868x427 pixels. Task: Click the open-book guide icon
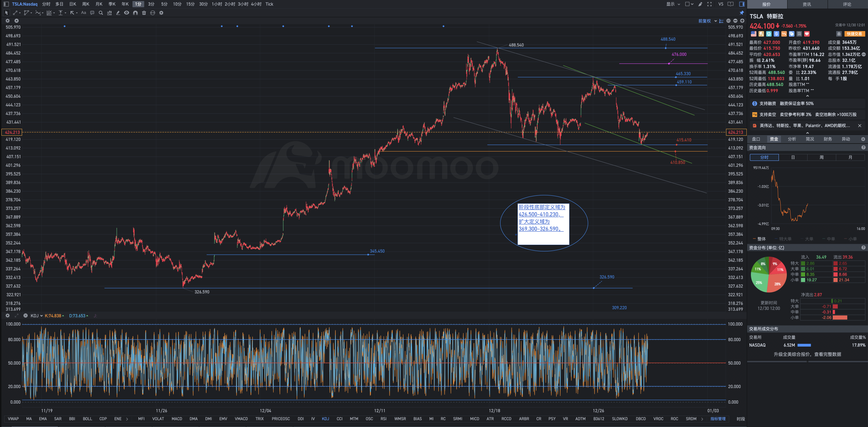tap(731, 4)
